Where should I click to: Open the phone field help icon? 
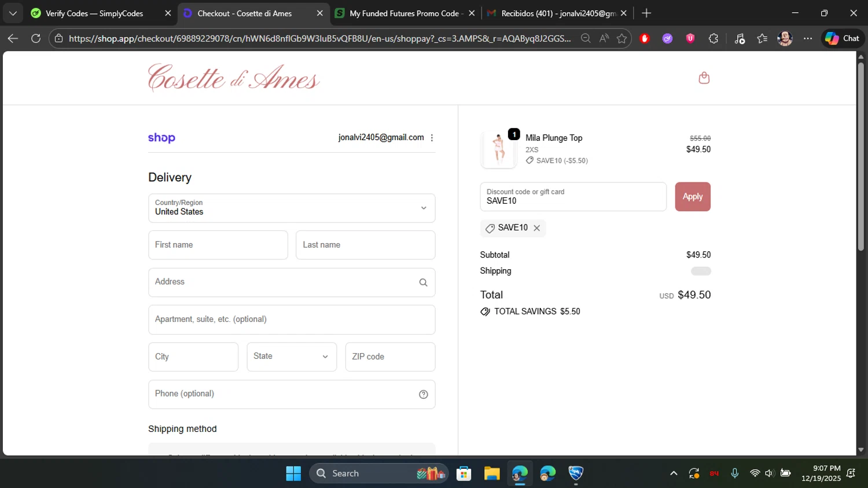tap(423, 394)
